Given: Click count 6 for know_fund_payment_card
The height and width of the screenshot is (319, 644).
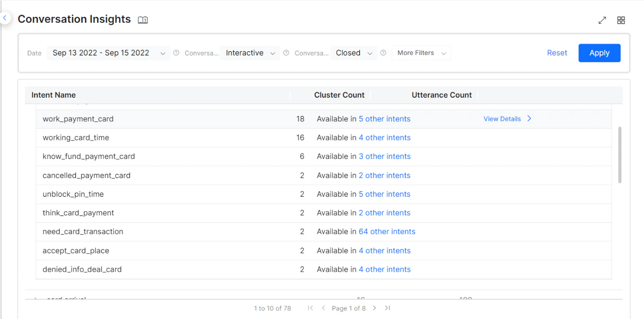Looking at the screenshot, I should pyautogui.click(x=302, y=156).
